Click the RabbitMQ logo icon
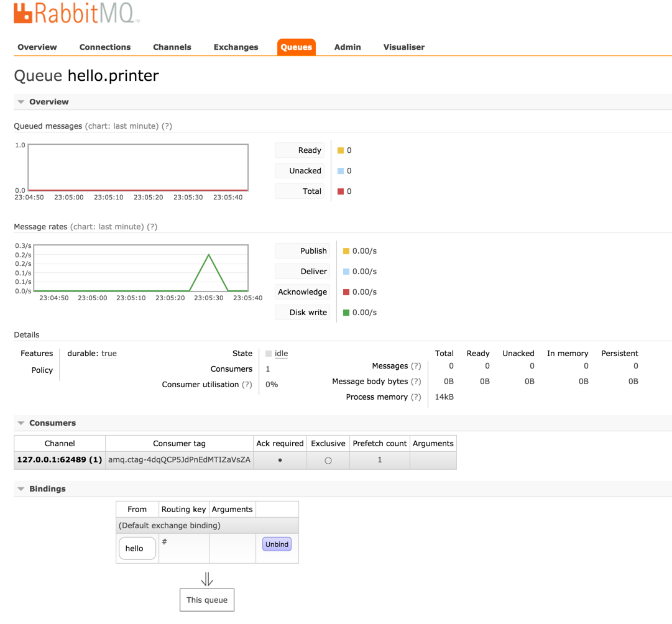 [23, 14]
